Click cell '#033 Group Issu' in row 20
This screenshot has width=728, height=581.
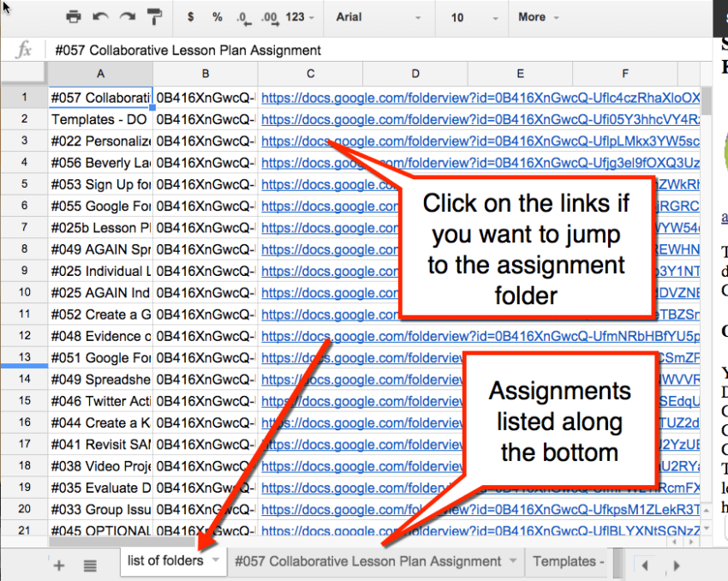coord(100,510)
